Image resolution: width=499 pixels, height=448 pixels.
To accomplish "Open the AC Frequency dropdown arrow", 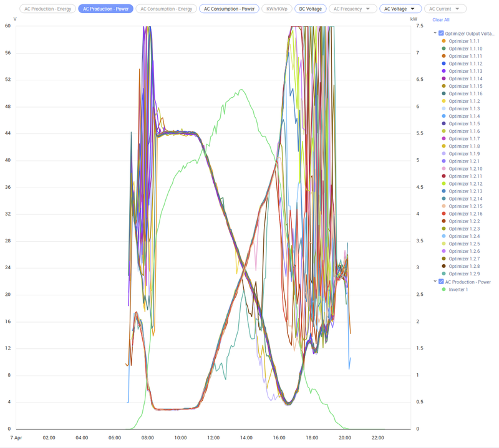I will pyautogui.click(x=368, y=9).
